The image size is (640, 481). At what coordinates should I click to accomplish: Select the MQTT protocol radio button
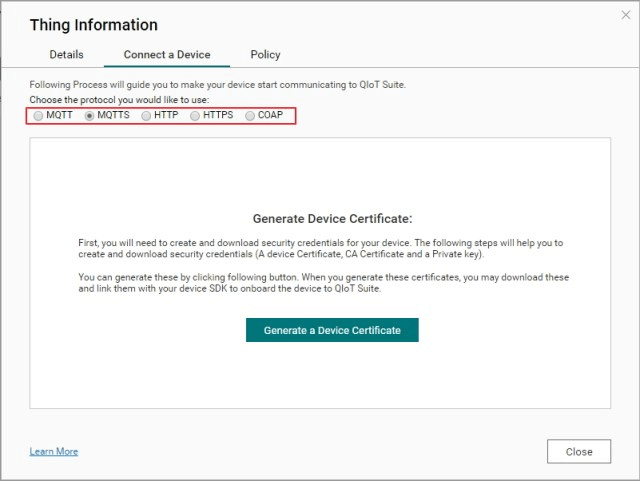tap(39, 116)
